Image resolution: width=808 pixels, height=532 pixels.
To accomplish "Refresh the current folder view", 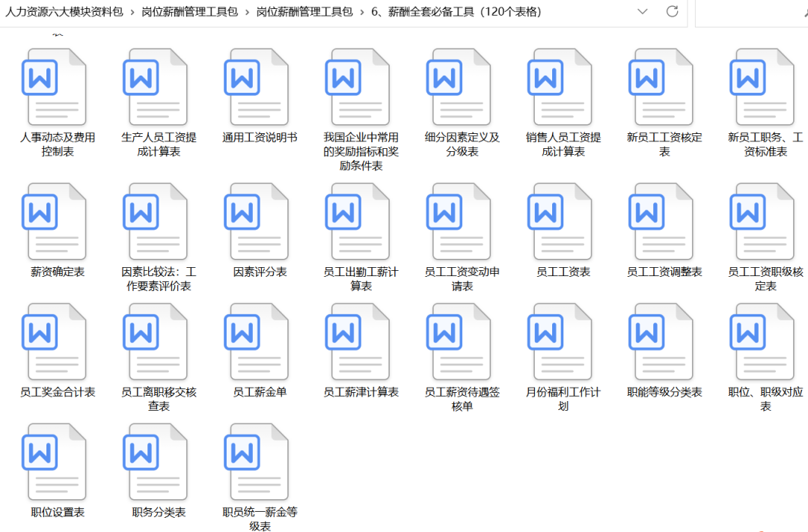I will tap(672, 11).
